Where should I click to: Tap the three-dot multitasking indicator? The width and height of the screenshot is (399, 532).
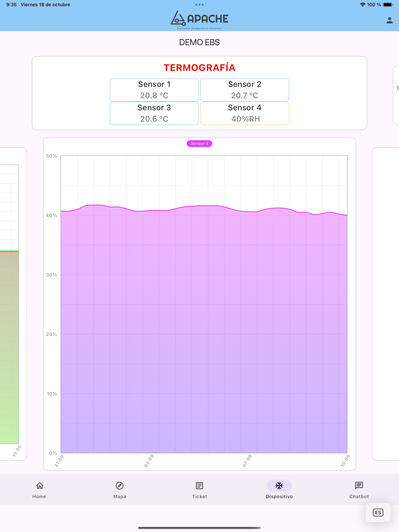[x=199, y=4]
